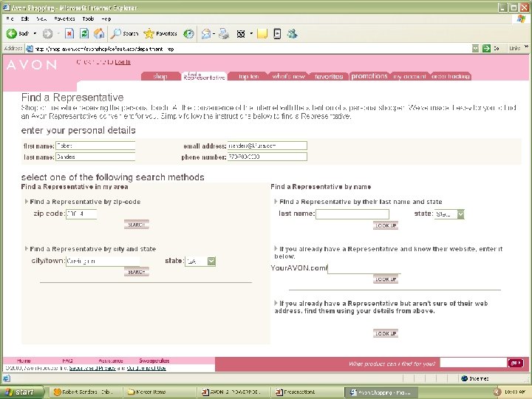The width and height of the screenshot is (532, 399).
Task: Click the zip code SEARCH button
Action: (137, 225)
